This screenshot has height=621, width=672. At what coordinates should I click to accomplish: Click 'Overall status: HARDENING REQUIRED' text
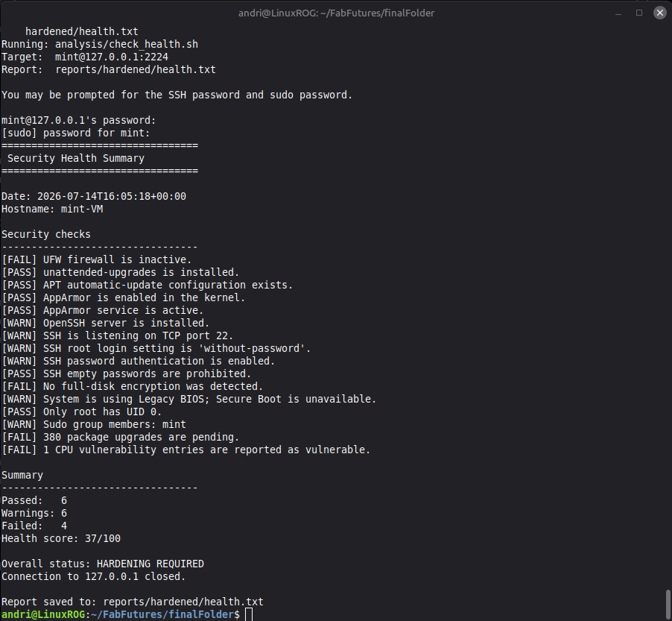coord(103,564)
